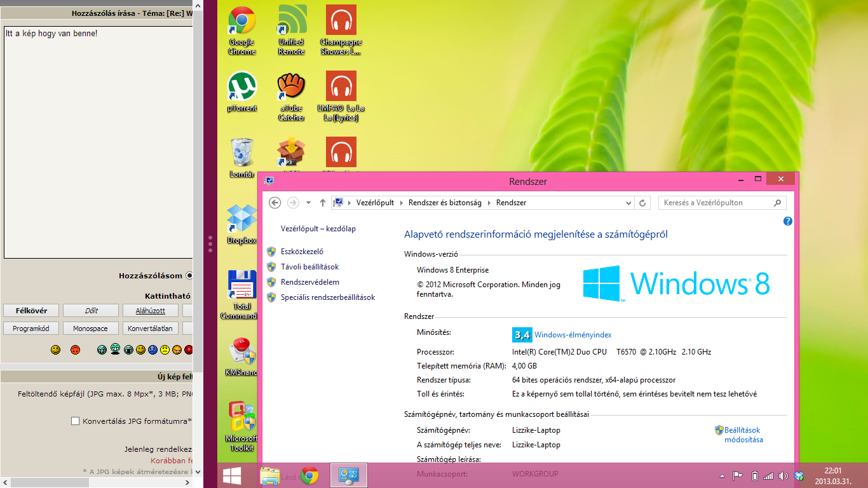Open the Dropbox desktop icon
Viewport: 868px width, 488px height.
tap(241, 224)
